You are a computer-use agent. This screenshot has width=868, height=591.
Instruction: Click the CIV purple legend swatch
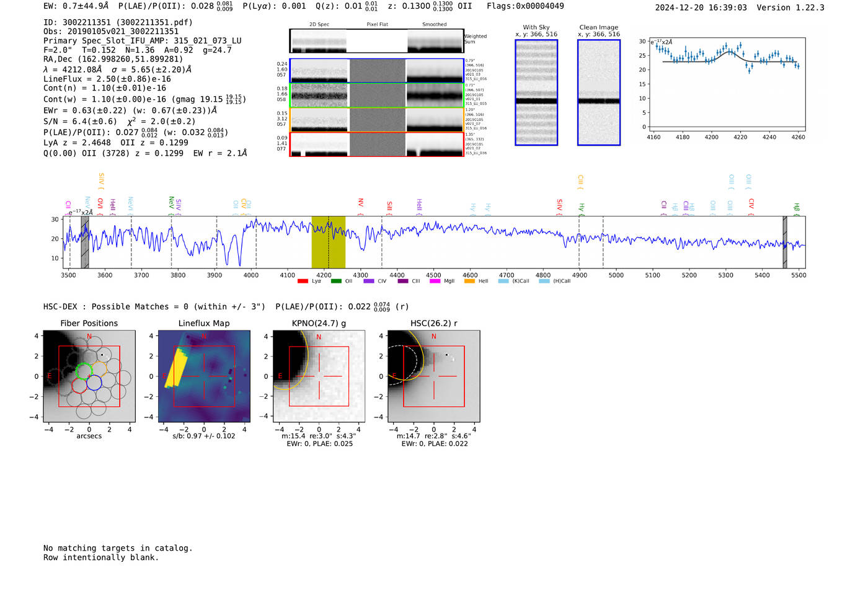point(369,281)
